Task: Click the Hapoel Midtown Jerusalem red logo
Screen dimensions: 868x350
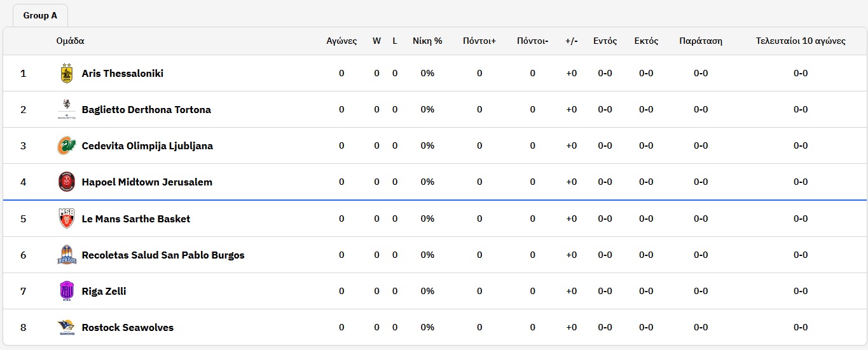Action: point(66,182)
